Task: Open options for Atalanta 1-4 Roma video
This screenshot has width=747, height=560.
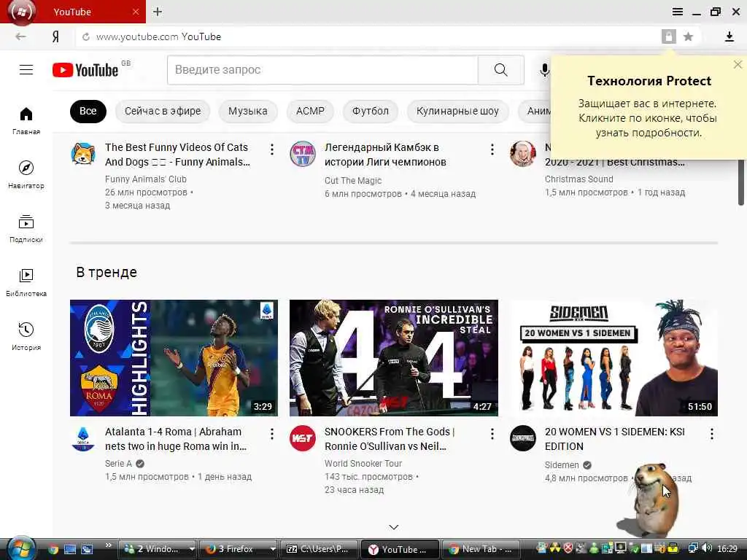Action: pyautogui.click(x=272, y=434)
